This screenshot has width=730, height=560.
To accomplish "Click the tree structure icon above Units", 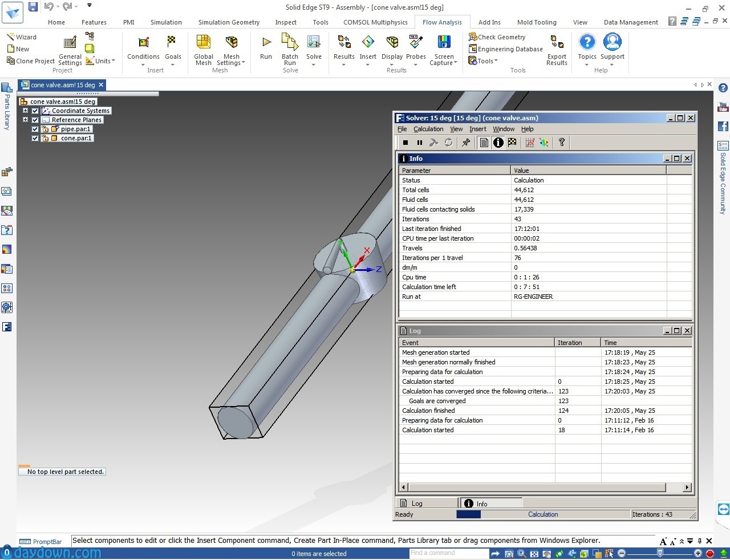I will (90, 36).
